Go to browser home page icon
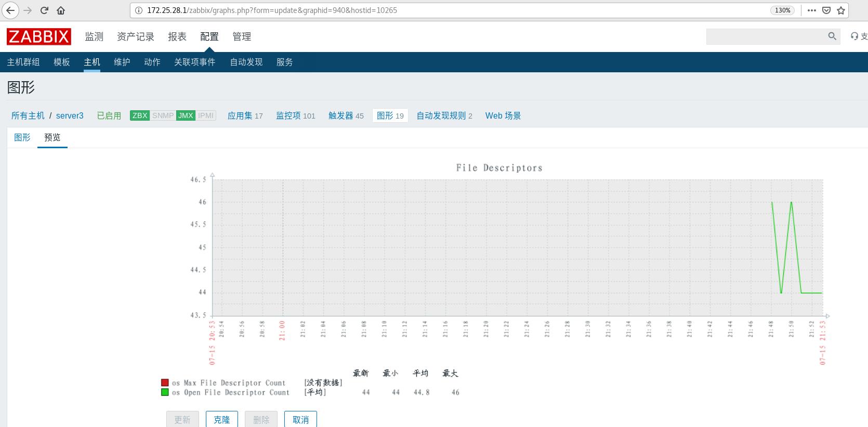 61,10
